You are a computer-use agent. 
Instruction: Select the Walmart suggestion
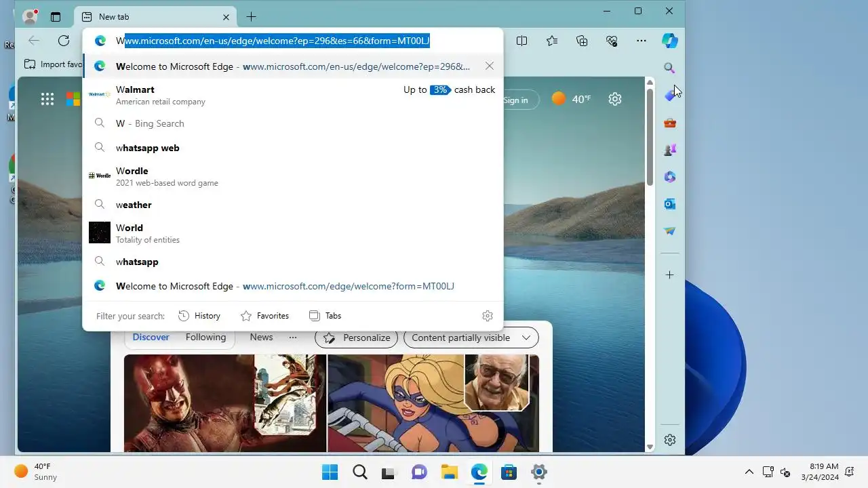293,95
